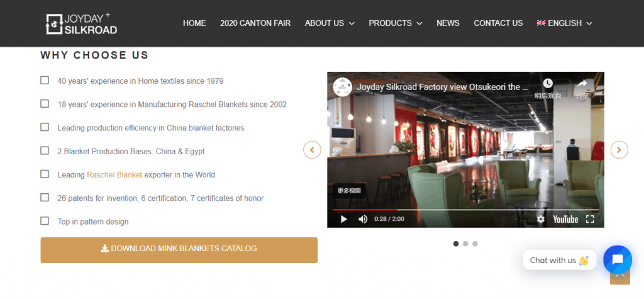
Task: Open the HOME menu item
Action: click(x=194, y=23)
